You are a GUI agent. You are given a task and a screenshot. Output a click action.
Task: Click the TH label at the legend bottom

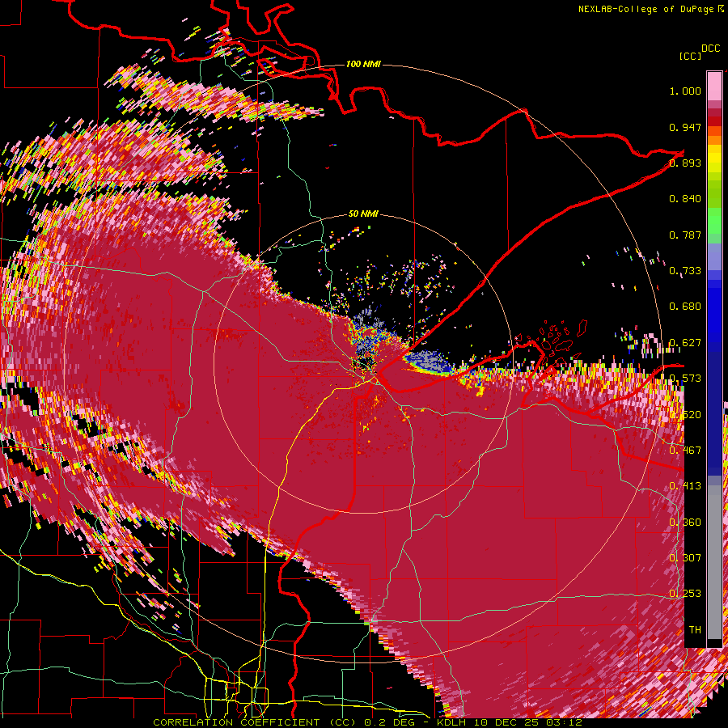(x=695, y=630)
